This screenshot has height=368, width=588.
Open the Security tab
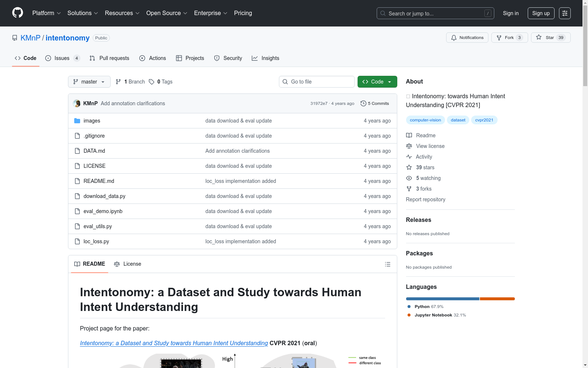(x=228, y=58)
